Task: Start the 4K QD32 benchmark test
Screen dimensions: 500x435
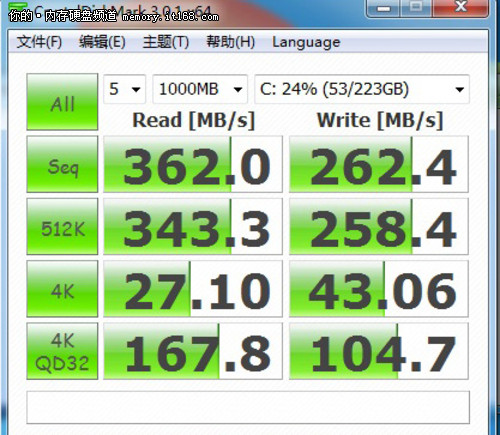Action: pyautogui.click(x=62, y=351)
